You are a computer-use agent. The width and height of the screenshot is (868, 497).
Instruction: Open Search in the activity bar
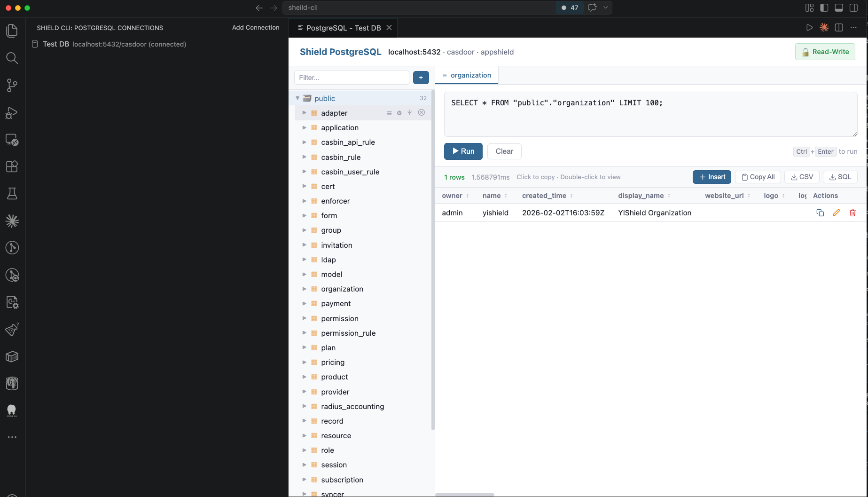pyautogui.click(x=12, y=58)
